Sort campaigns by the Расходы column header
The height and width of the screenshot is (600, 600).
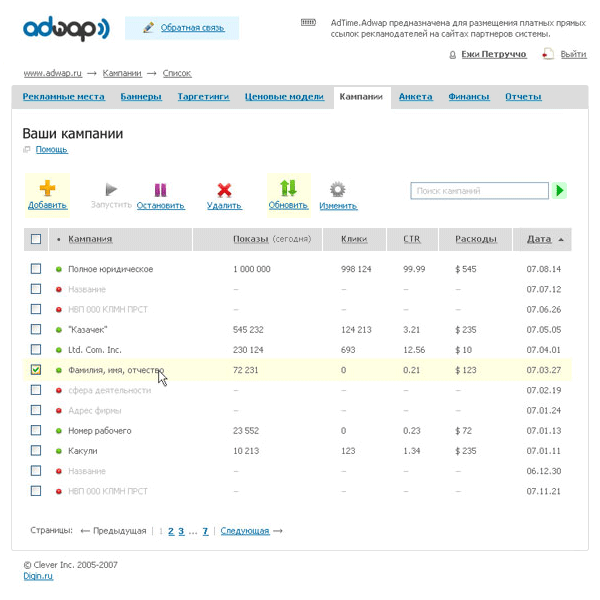click(475, 239)
